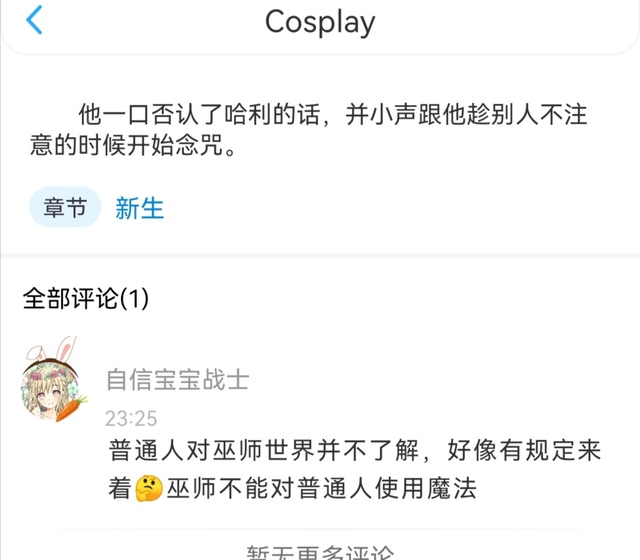Tap comment text 巫师不能对普通人使用魔法
Image resolution: width=640 pixels, height=560 pixels.
322,489
